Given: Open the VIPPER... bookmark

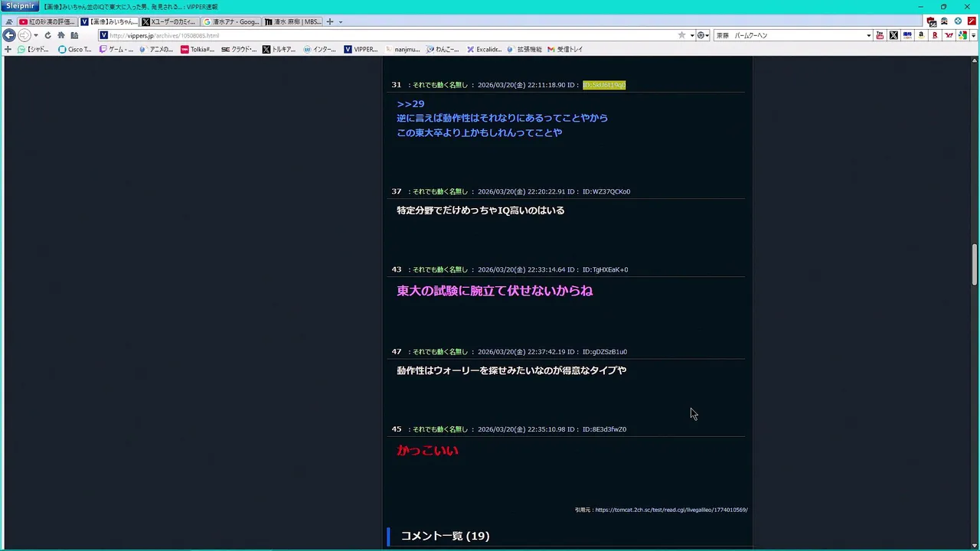Looking at the screenshot, I should point(361,49).
